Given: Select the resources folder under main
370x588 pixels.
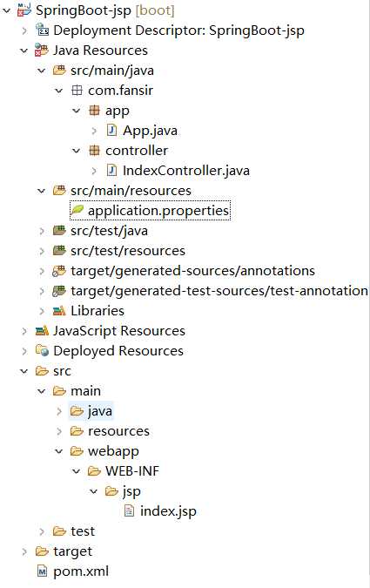Looking at the screenshot, I should point(118,431).
